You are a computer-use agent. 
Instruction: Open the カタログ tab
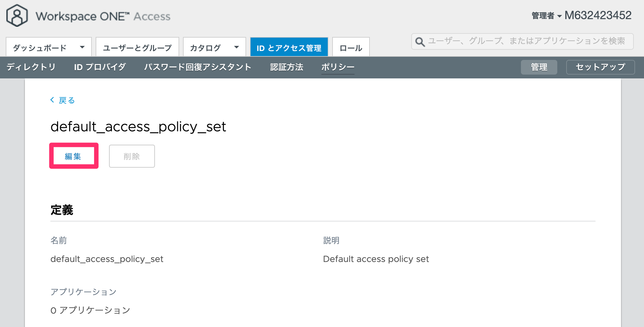(215, 47)
